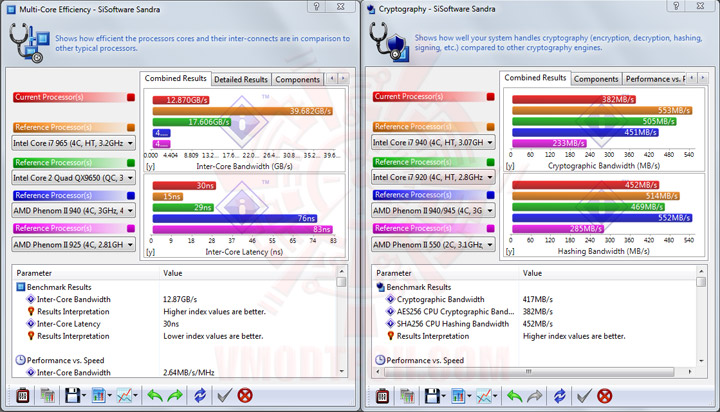This screenshot has height=412, width=720.
Task: Open engine options in Cryptography window toolbar
Action: click(x=382, y=396)
